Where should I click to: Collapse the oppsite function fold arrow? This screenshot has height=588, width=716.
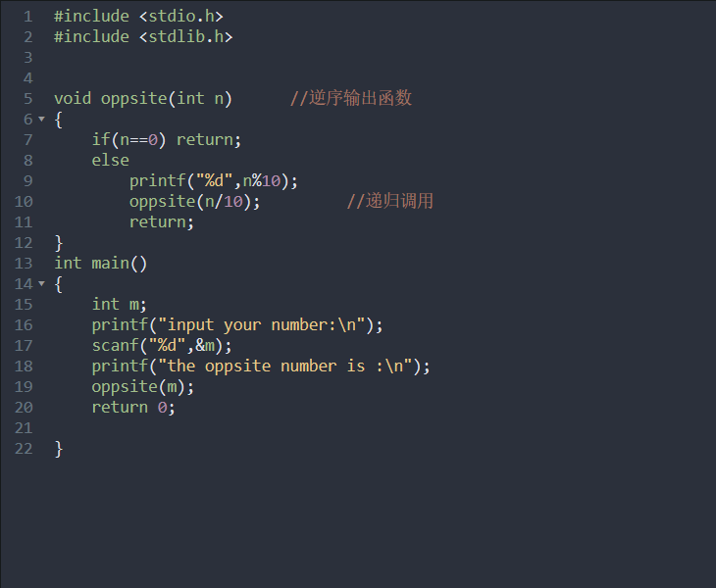click(x=42, y=119)
